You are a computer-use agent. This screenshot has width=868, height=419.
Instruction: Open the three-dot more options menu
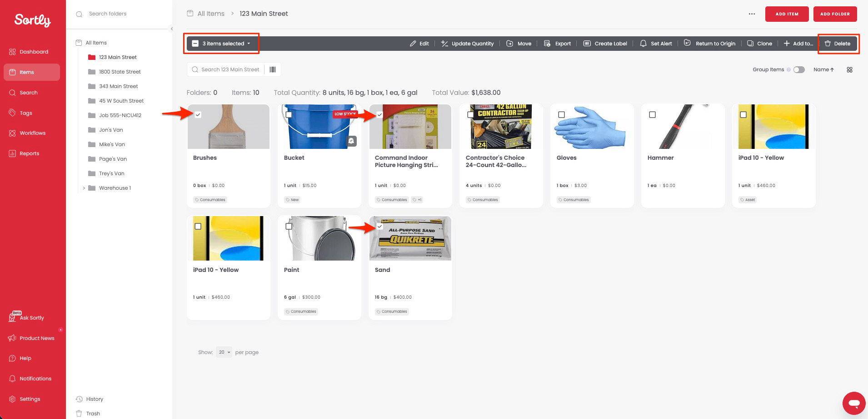[752, 14]
